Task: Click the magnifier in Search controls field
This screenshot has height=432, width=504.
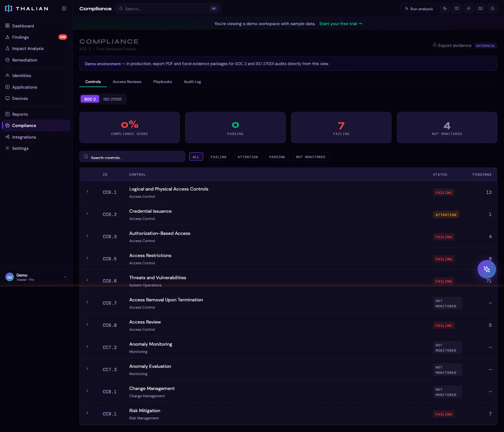Action: (86, 157)
